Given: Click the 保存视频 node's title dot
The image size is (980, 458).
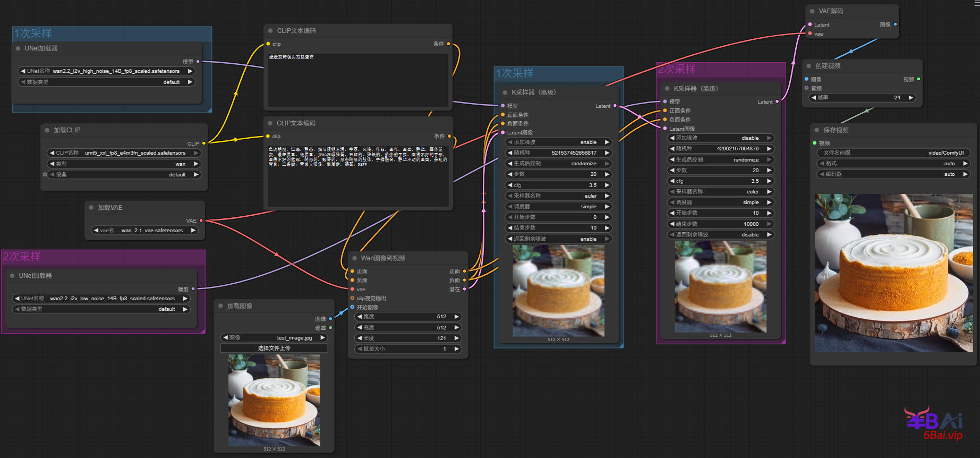Looking at the screenshot, I should (x=817, y=130).
